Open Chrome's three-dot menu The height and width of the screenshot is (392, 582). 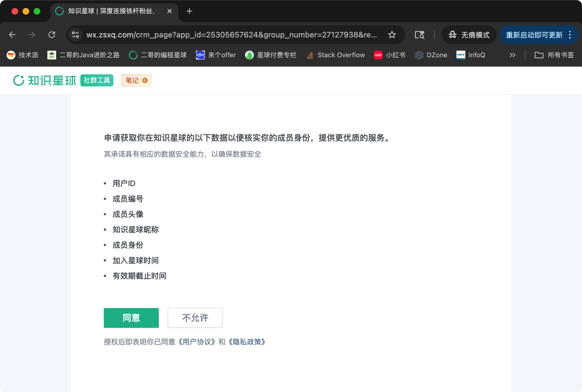[x=570, y=35]
